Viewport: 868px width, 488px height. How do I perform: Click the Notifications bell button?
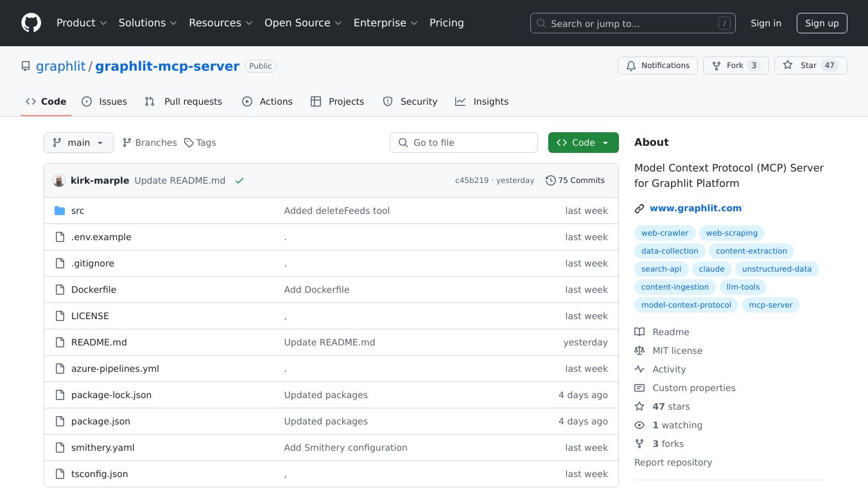(657, 65)
